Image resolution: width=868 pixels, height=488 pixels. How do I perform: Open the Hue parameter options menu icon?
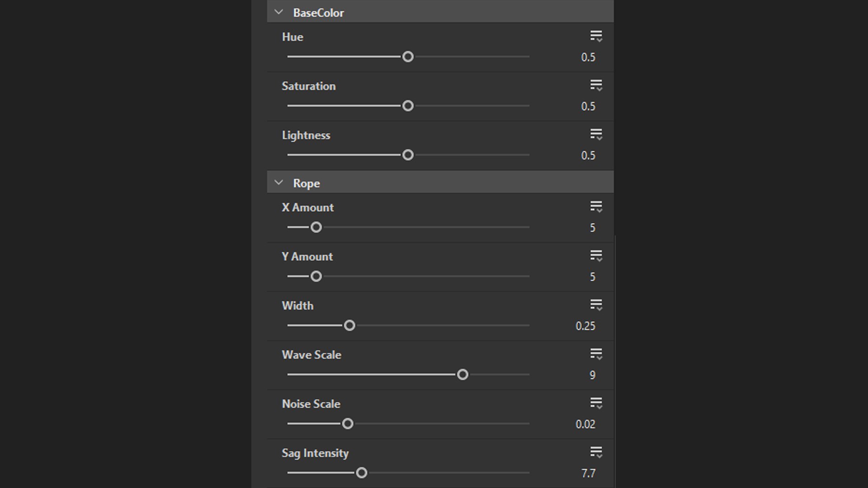pos(596,36)
